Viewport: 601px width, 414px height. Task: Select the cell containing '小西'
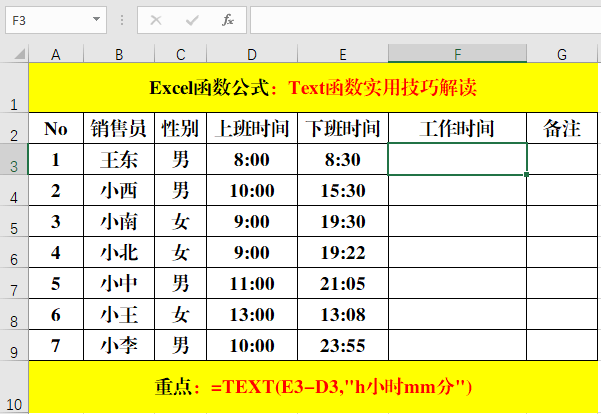tap(119, 190)
